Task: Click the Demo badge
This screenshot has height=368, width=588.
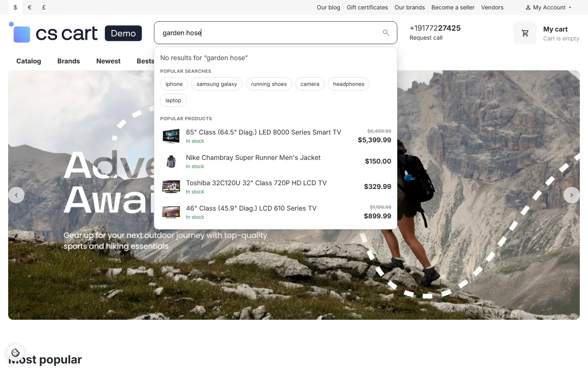Action: click(x=123, y=33)
